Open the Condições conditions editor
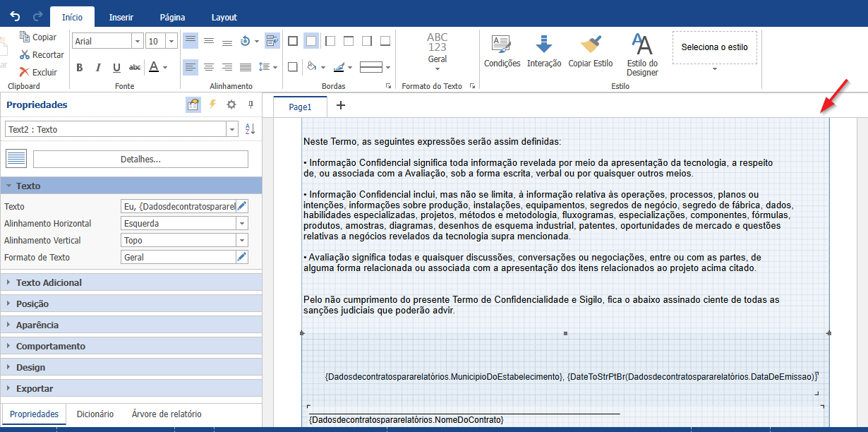This screenshot has height=432, width=868. (x=502, y=51)
